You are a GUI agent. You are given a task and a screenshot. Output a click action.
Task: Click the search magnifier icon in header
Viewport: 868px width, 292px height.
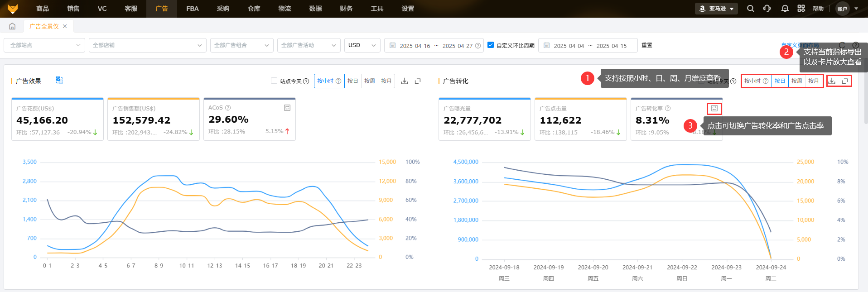[751, 9]
